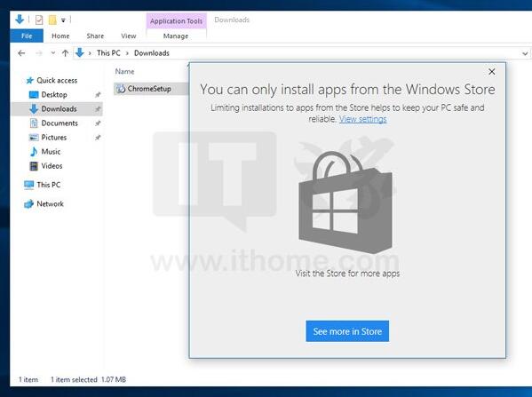Open Pictures in navigation pane
The image size is (532, 397).
tap(54, 138)
